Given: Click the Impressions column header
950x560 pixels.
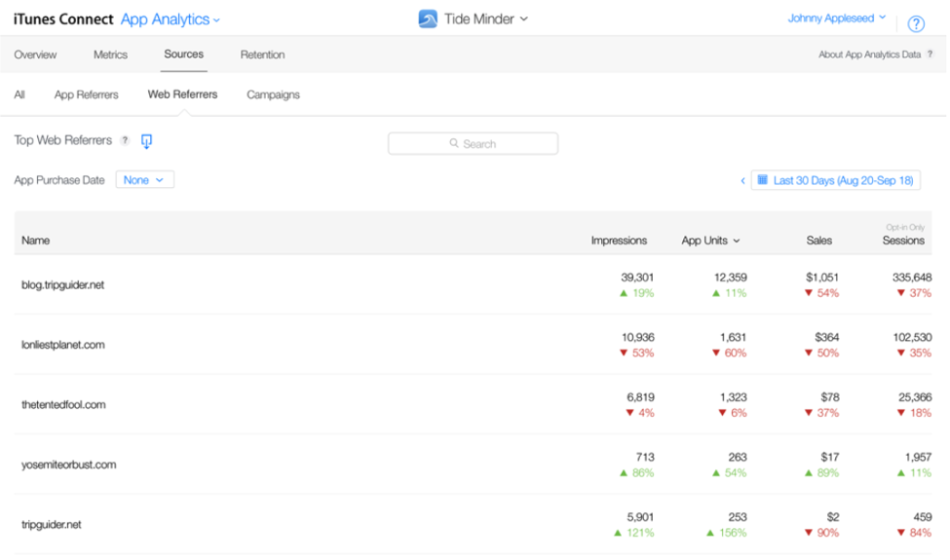Looking at the screenshot, I should coord(619,241).
